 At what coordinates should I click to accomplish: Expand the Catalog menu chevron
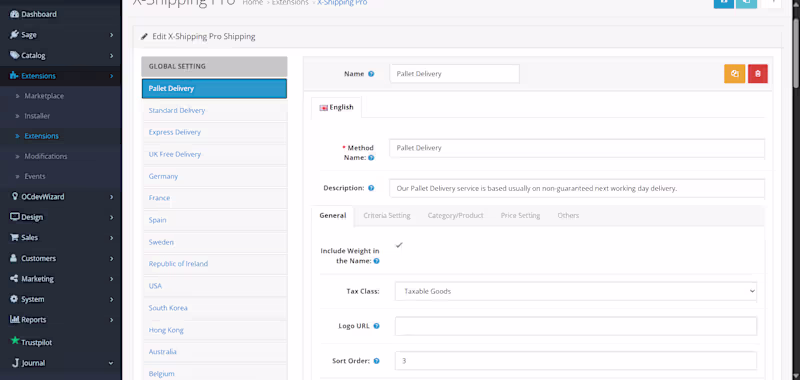point(111,55)
